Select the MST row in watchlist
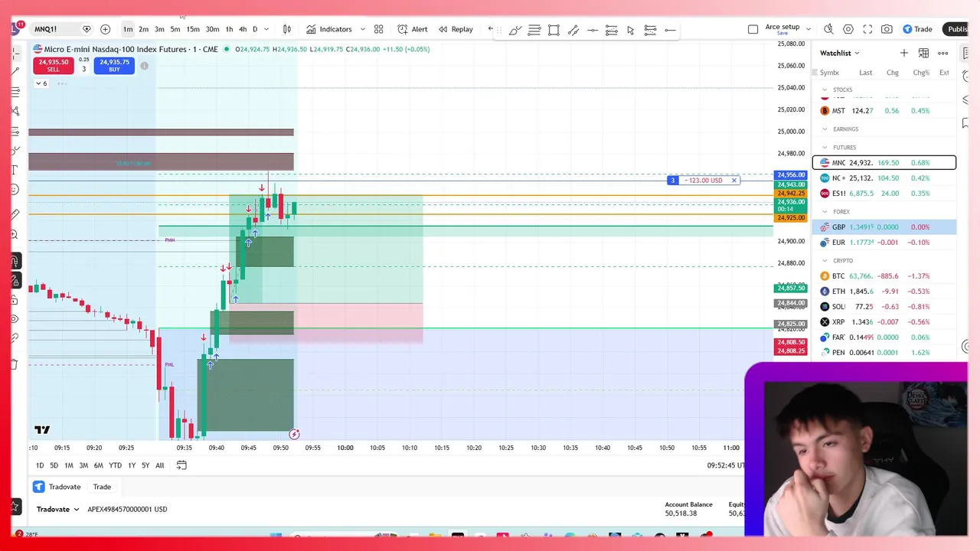 tap(884, 111)
